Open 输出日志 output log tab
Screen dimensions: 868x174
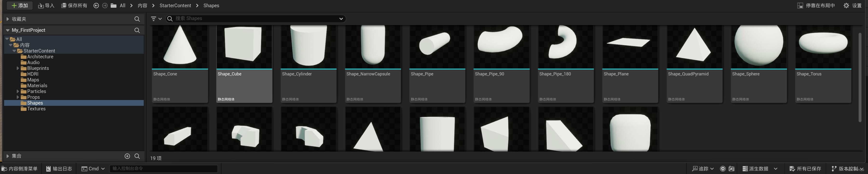tap(59, 169)
